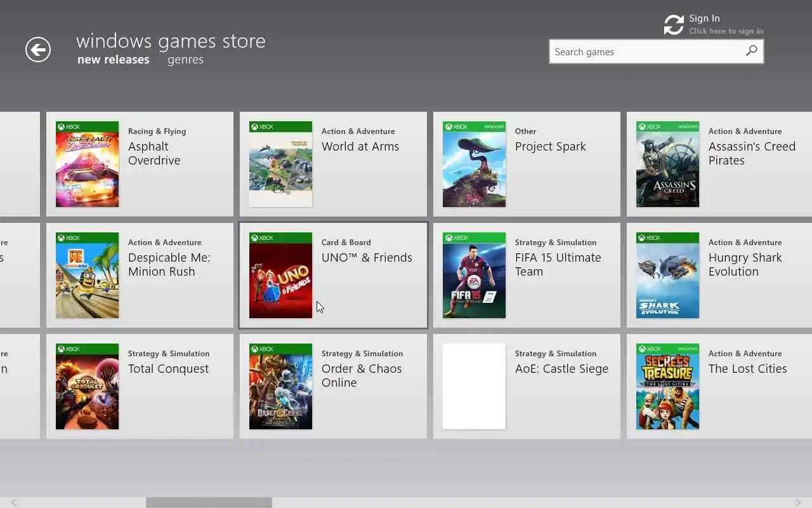
Task: Open The Lost Cities cover art
Action: (667, 386)
